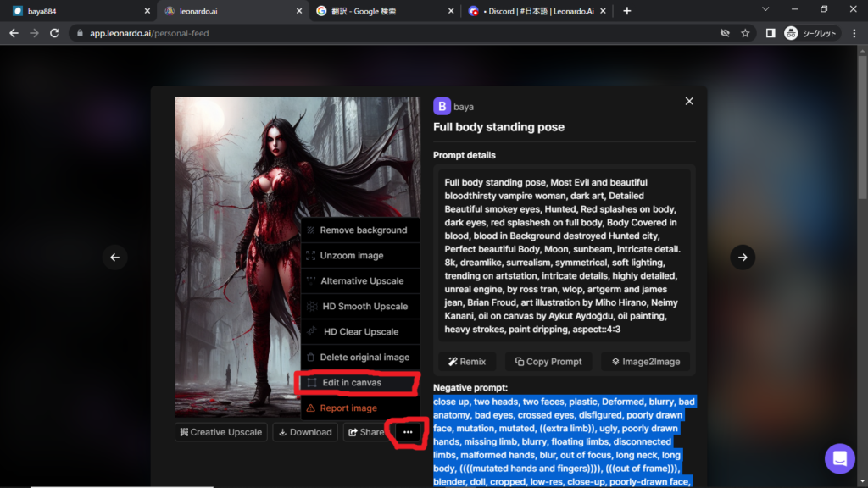Reload the browser page

click(x=55, y=33)
